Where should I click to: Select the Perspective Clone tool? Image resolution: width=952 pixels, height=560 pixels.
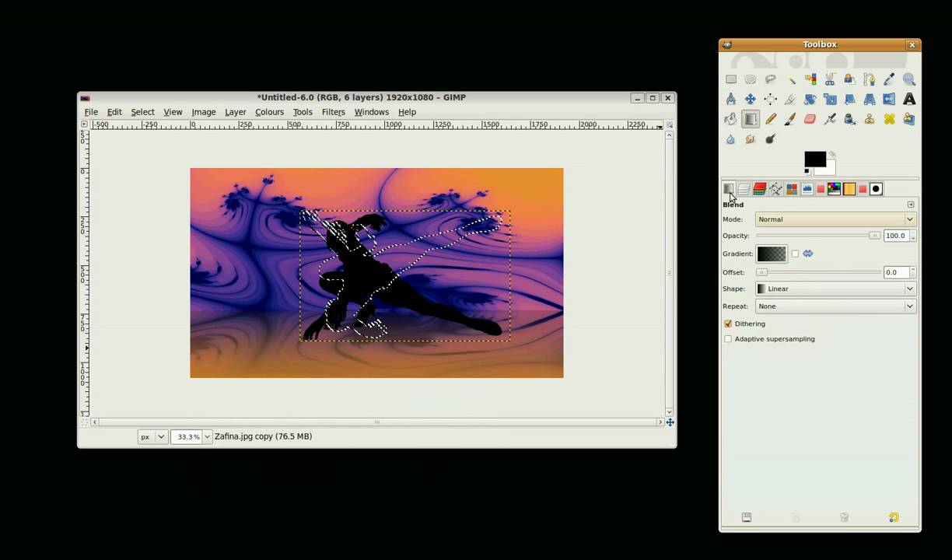click(909, 119)
